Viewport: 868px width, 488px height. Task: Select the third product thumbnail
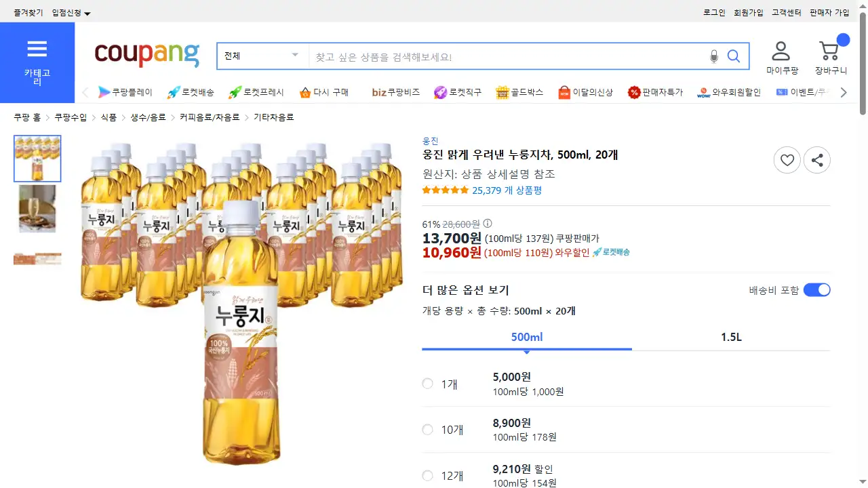(37, 259)
